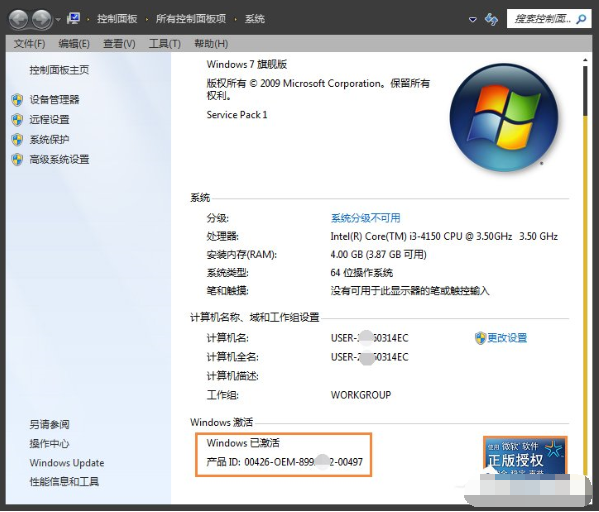Viewport: 599px width, 512px height.
Task: Click the magnifier search icon
Action: 581,19
